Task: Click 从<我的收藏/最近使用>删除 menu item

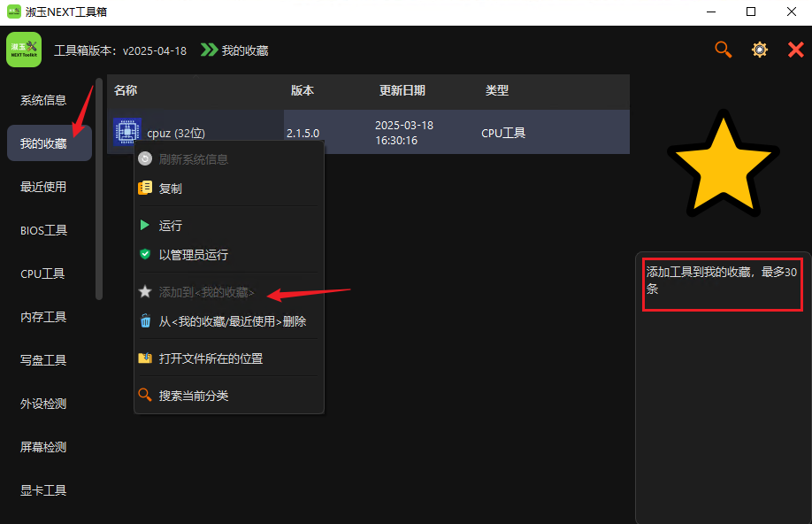Action: click(x=232, y=321)
